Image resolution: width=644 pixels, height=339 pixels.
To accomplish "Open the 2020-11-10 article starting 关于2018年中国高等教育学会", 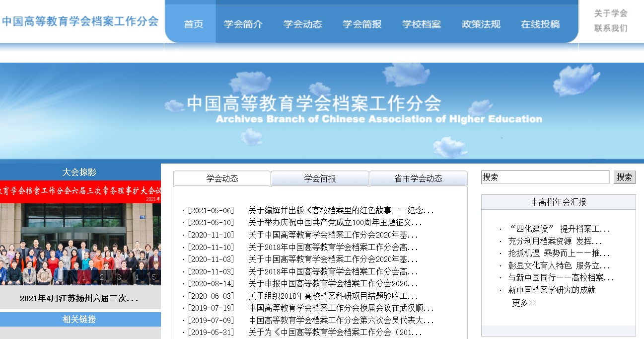I will 333,248.
